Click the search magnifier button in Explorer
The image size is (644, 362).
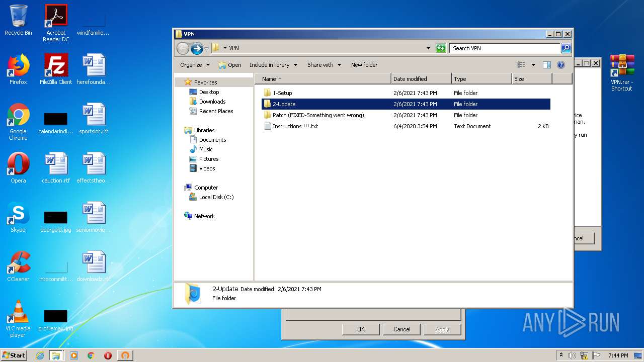point(566,48)
